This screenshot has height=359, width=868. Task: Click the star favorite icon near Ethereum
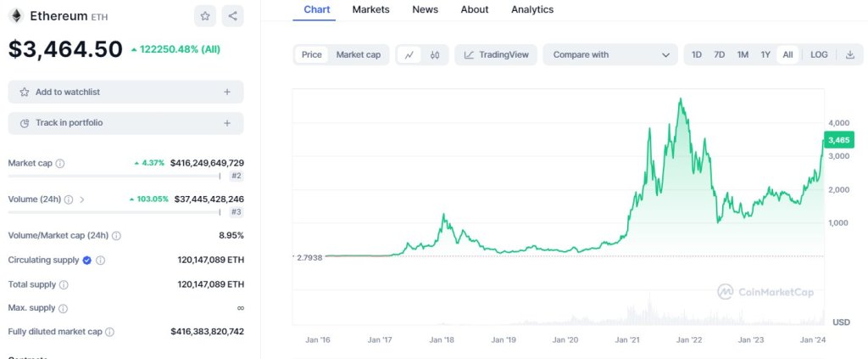click(x=204, y=15)
